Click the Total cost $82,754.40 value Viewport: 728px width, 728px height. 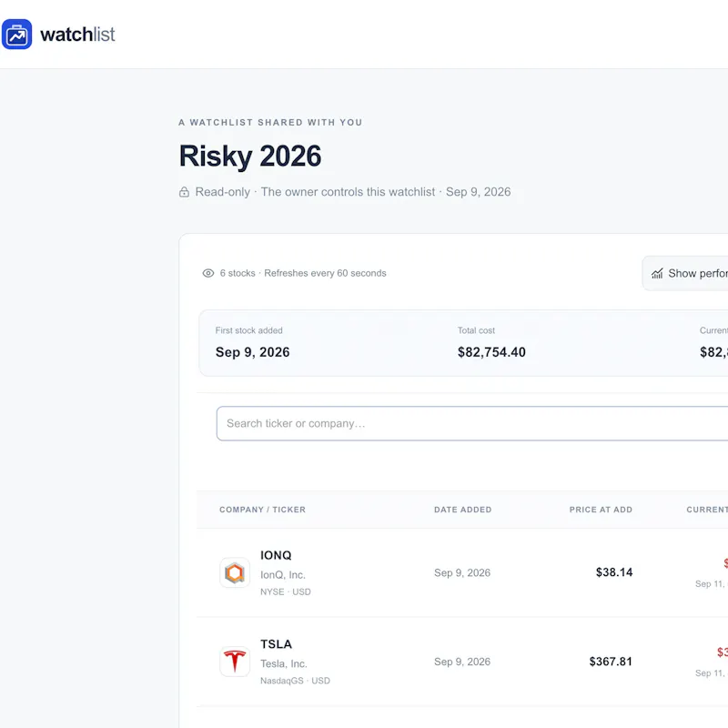point(491,352)
